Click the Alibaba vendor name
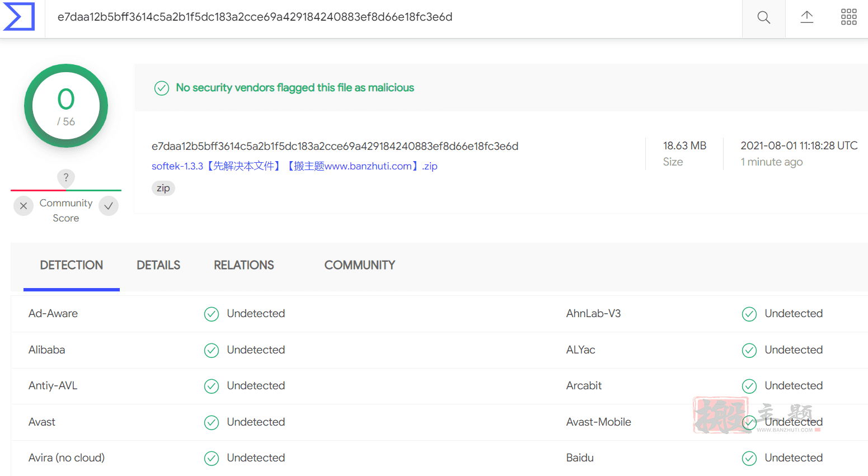This screenshot has height=476, width=868. pos(47,350)
